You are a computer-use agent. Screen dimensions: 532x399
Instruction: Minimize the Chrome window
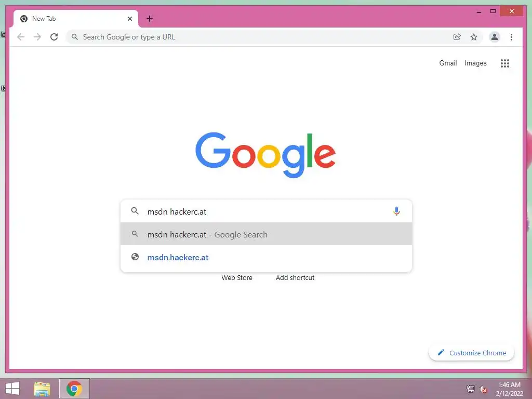coord(478,11)
